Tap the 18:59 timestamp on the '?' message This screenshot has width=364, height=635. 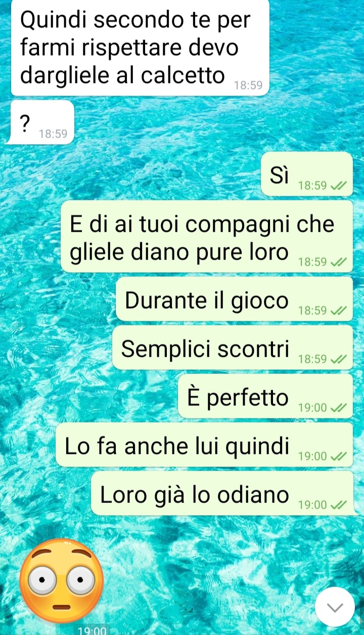click(53, 134)
